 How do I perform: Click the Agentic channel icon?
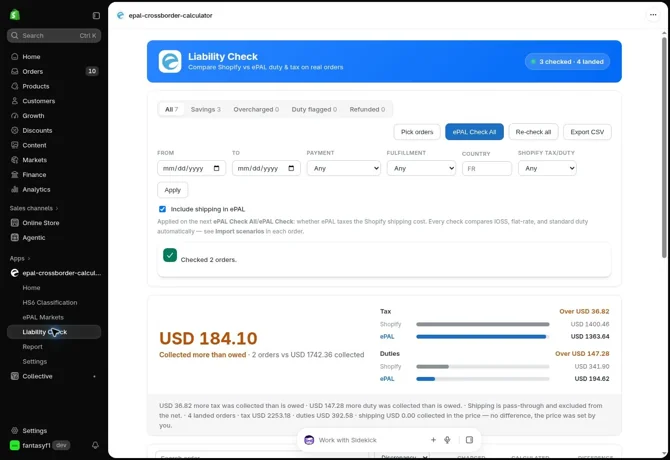coord(15,237)
